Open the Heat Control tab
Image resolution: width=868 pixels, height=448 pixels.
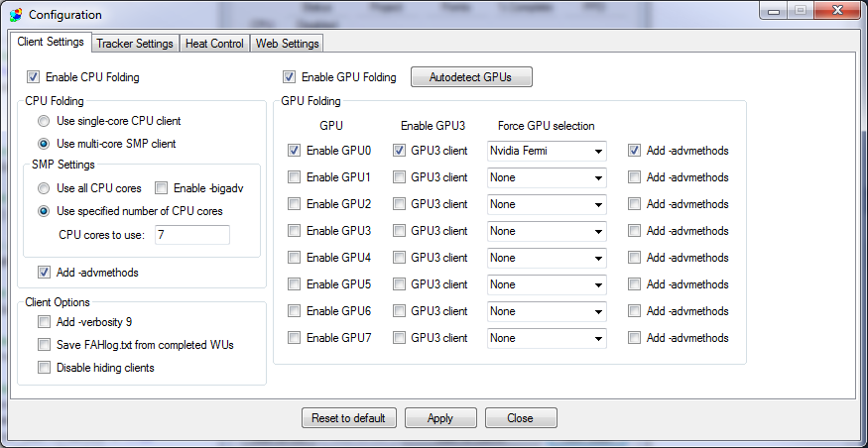coord(214,44)
